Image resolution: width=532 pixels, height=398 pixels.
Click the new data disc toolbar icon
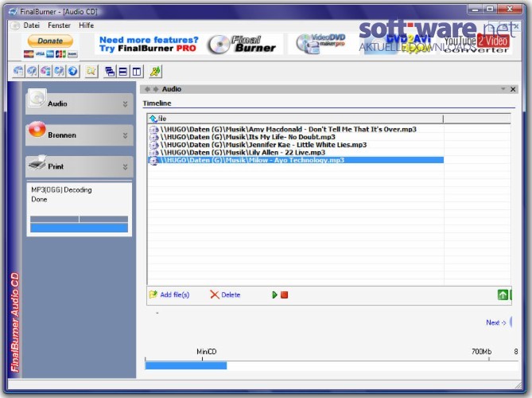(18, 72)
